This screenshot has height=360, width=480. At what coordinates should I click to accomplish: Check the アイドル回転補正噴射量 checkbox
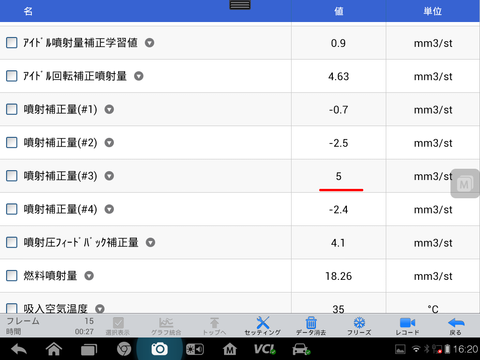click(x=12, y=76)
